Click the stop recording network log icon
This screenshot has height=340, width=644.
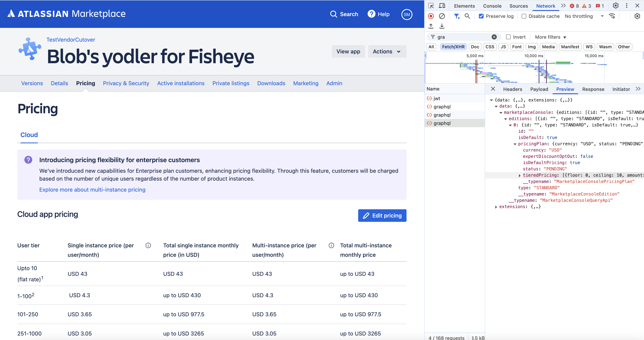pos(431,16)
